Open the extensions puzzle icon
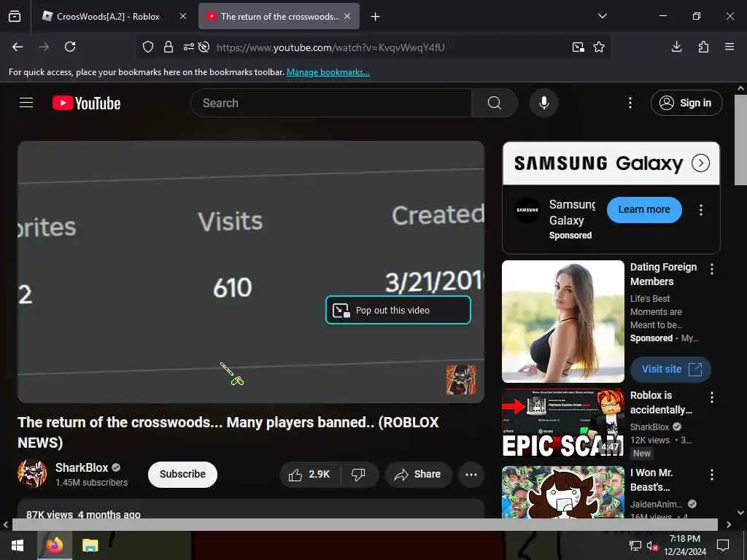The width and height of the screenshot is (747, 560). pyautogui.click(x=703, y=47)
